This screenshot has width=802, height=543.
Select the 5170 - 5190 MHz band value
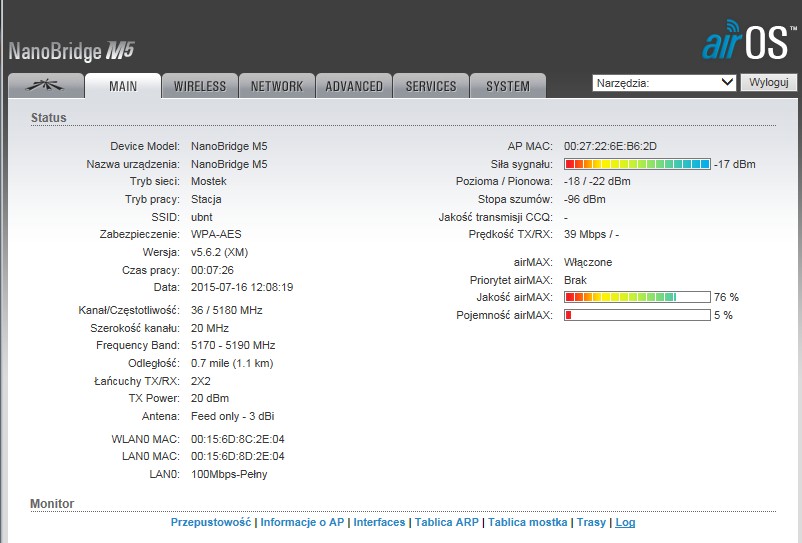coord(233,346)
